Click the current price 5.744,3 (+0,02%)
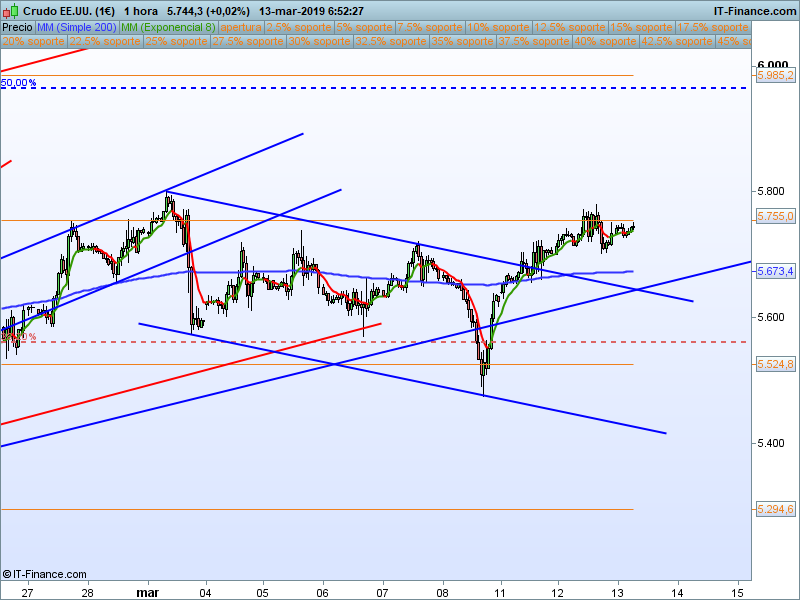800x600 pixels. pos(208,11)
